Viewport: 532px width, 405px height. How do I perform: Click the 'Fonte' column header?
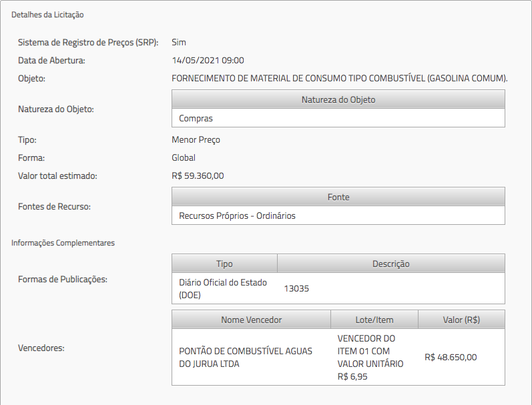pos(338,197)
